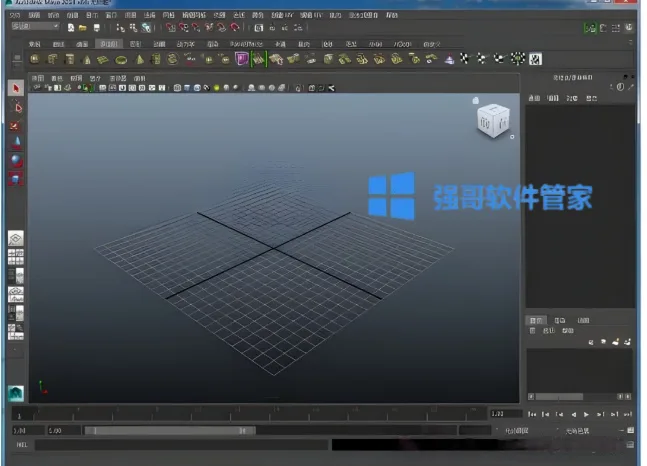Image resolution: width=647 pixels, height=466 pixels.
Task: Select the highlighted display layer tab
Action: (x=536, y=320)
